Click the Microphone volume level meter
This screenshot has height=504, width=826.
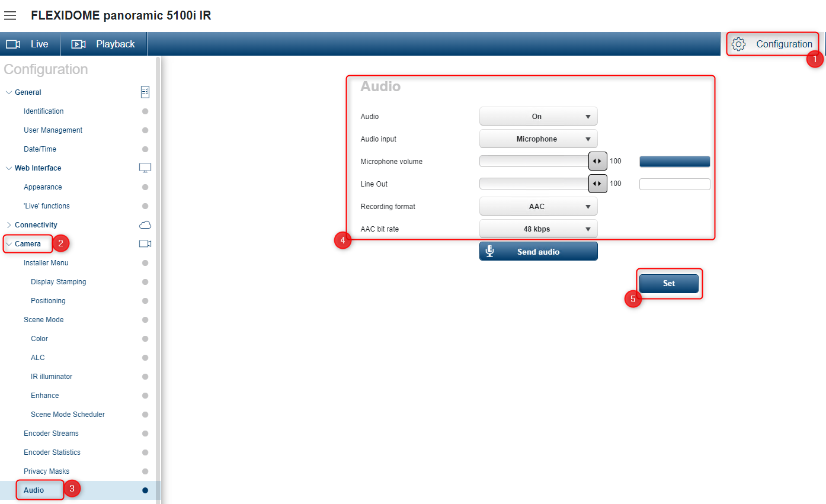click(674, 161)
